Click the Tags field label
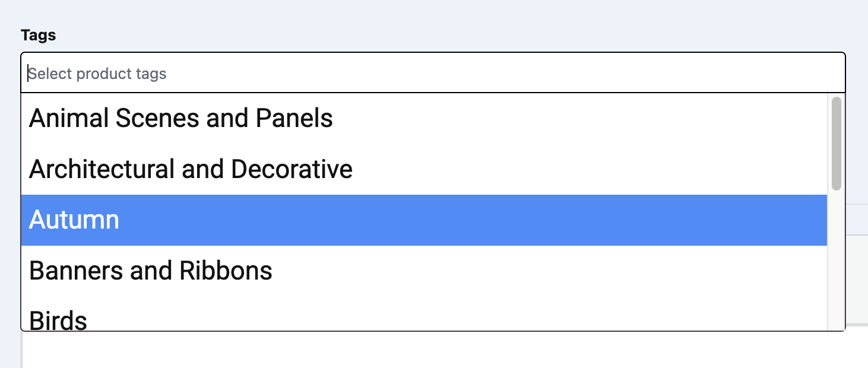868x368 pixels. 38,35
